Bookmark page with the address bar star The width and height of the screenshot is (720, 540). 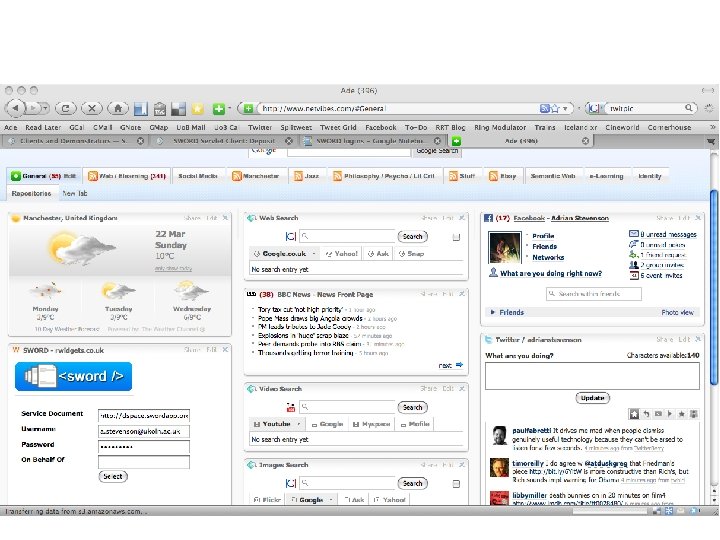(x=555, y=108)
